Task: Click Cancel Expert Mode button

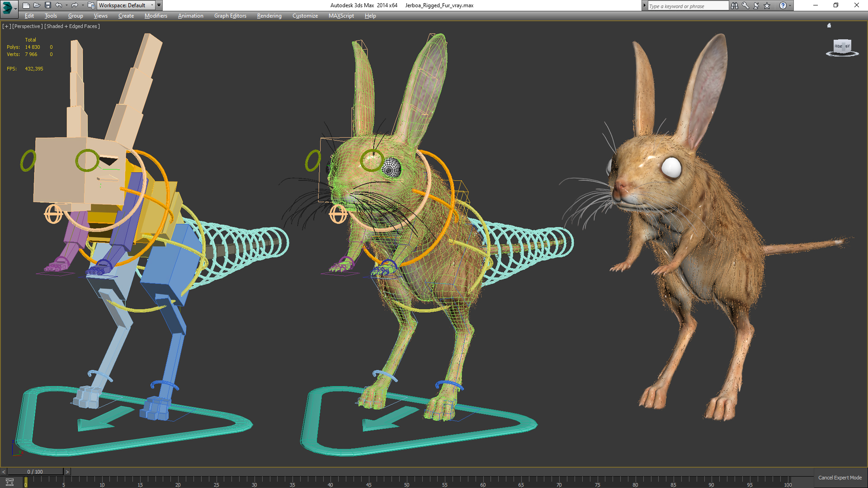Action: click(x=840, y=478)
